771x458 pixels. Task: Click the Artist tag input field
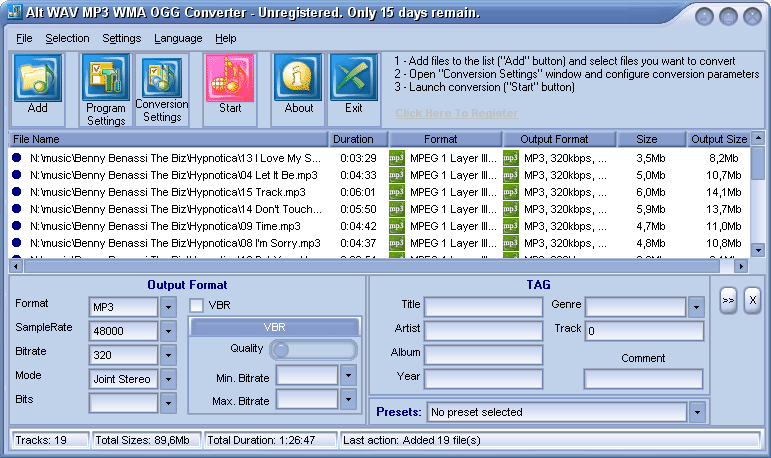pyautogui.click(x=483, y=331)
